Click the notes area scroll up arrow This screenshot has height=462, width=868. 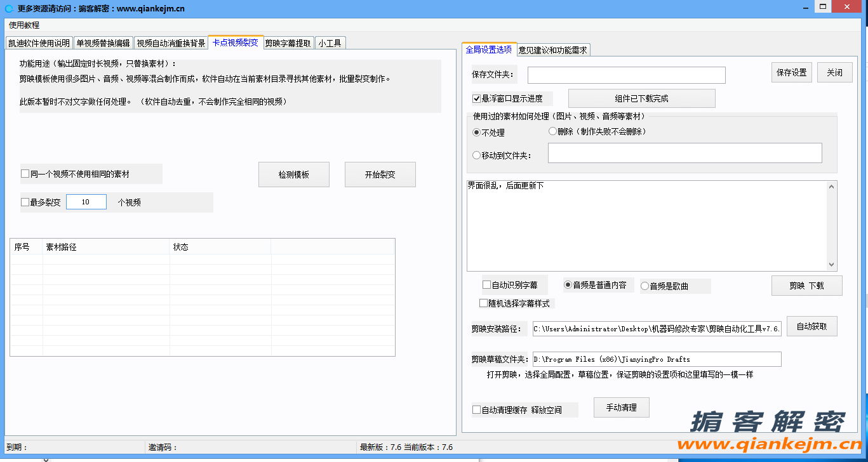pyautogui.click(x=832, y=187)
